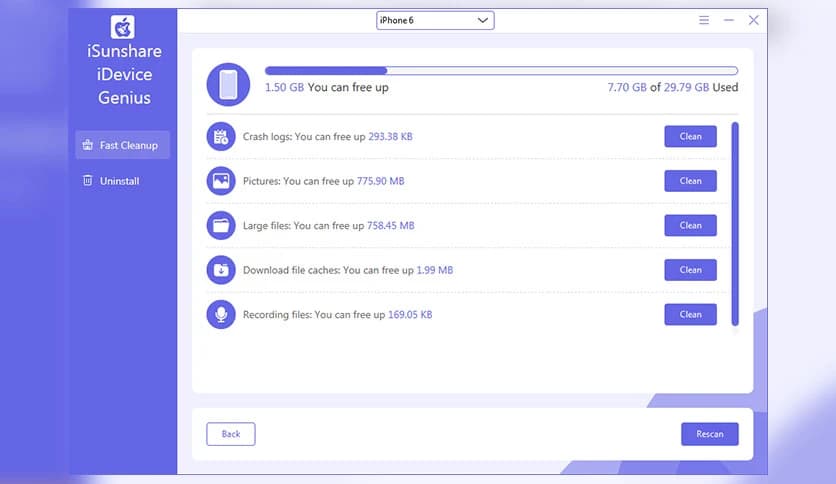Click the 1.99 MB download caches size
This screenshot has height=484, width=836.
[435, 270]
